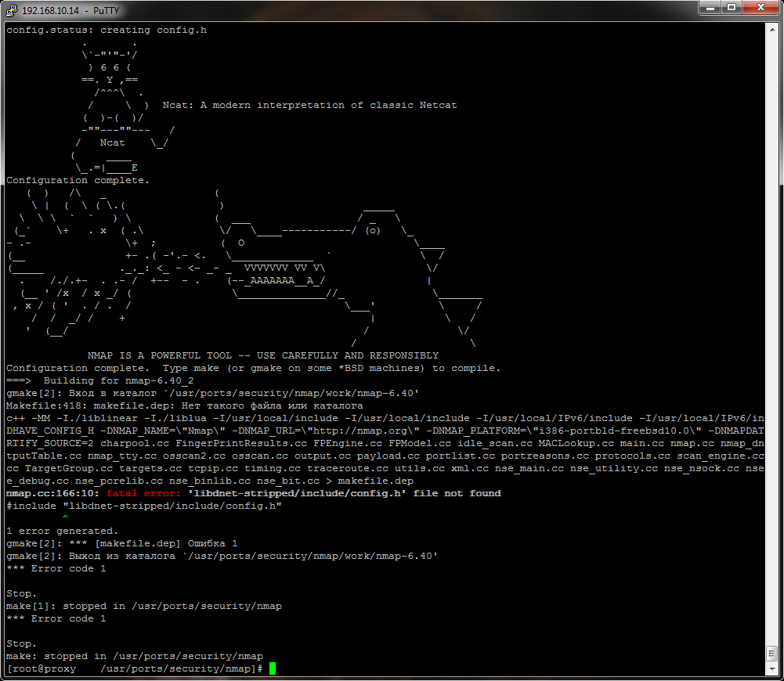
Task: Click the file name "nse_main.cc"
Action: (x=529, y=468)
